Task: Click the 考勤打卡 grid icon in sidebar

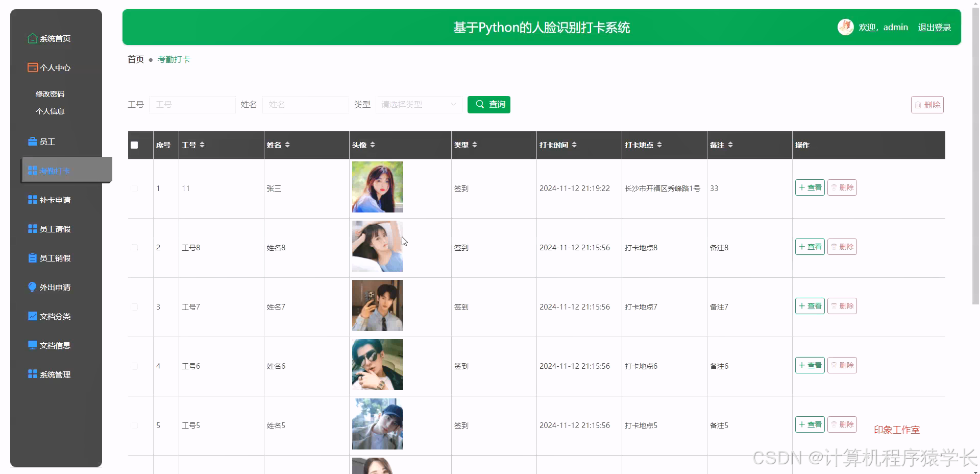Action: coord(32,171)
